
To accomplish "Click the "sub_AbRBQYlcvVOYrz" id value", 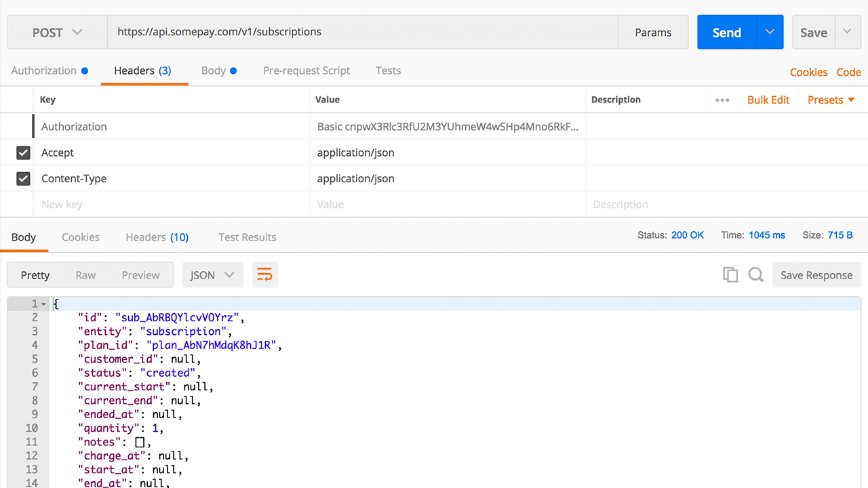I will point(178,317).
